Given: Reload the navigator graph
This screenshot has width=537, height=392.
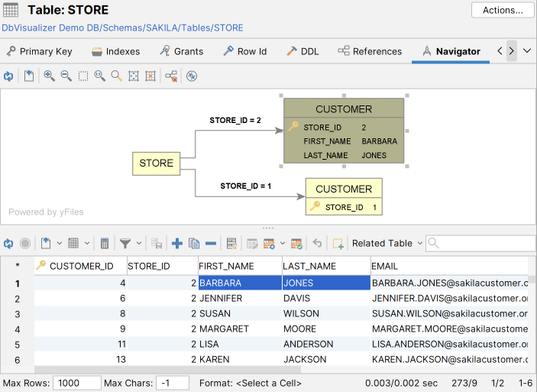Looking at the screenshot, I should pyautogui.click(x=8, y=76).
